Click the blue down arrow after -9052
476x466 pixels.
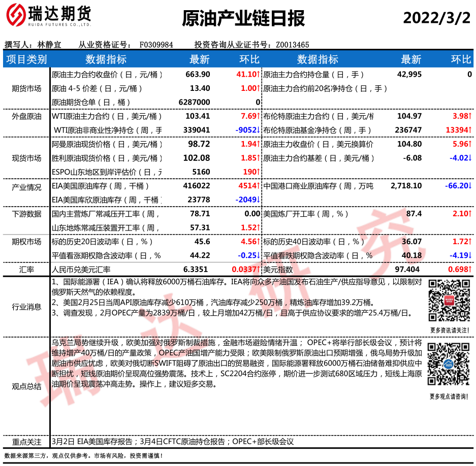259,130
